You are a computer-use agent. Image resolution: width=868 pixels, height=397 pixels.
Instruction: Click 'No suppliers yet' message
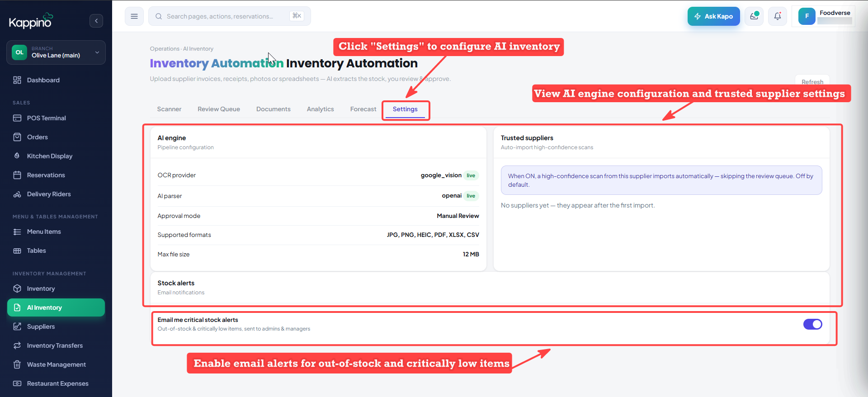coord(577,205)
